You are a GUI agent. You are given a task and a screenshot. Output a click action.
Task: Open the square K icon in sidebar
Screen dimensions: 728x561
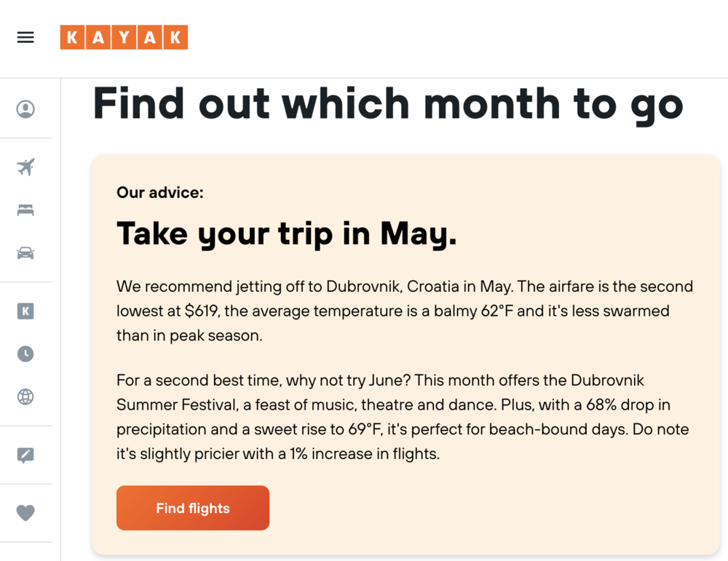tap(25, 311)
